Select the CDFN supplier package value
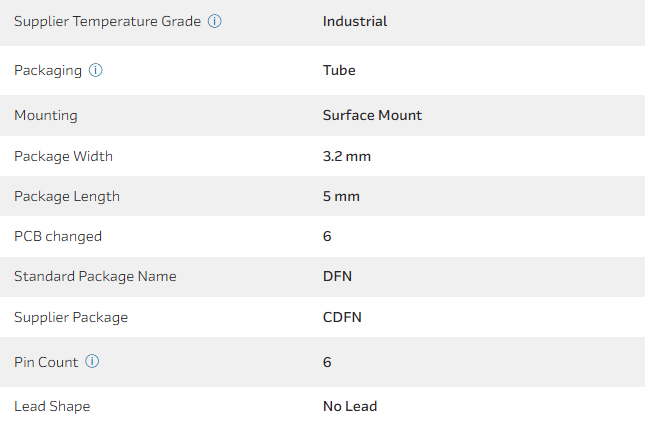 click(343, 317)
